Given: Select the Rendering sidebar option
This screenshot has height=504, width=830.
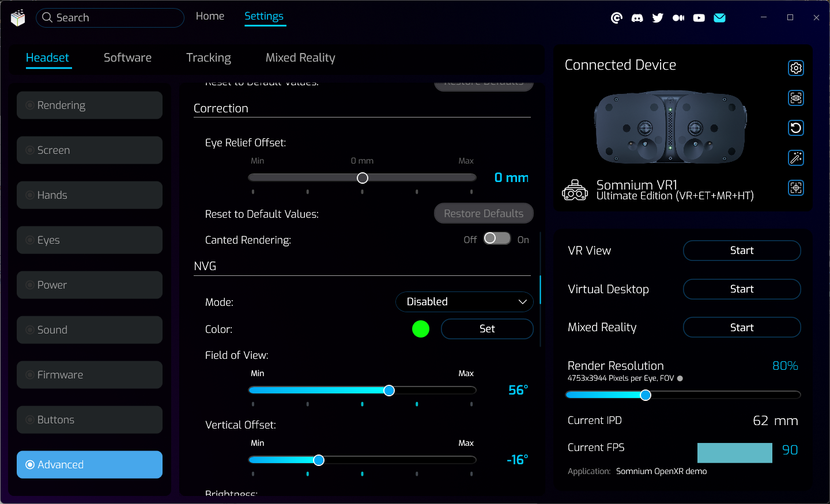Looking at the screenshot, I should (x=89, y=105).
